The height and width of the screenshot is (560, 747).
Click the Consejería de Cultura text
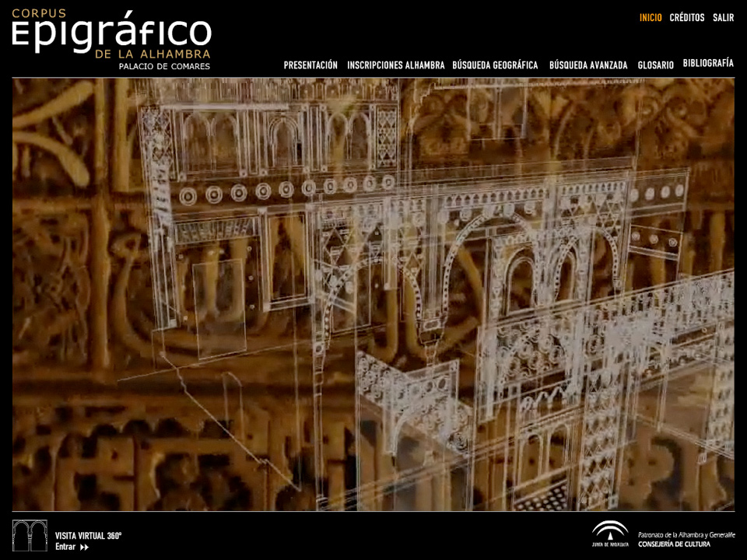(x=674, y=544)
